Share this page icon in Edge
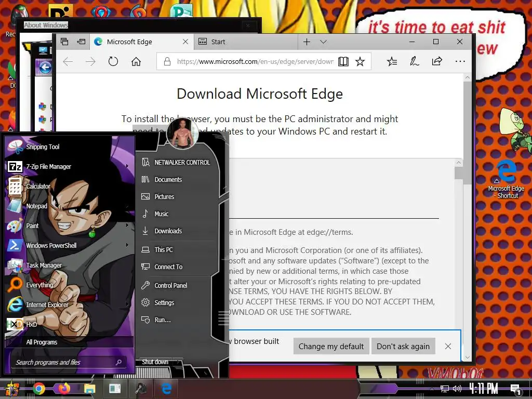 pyautogui.click(x=437, y=61)
